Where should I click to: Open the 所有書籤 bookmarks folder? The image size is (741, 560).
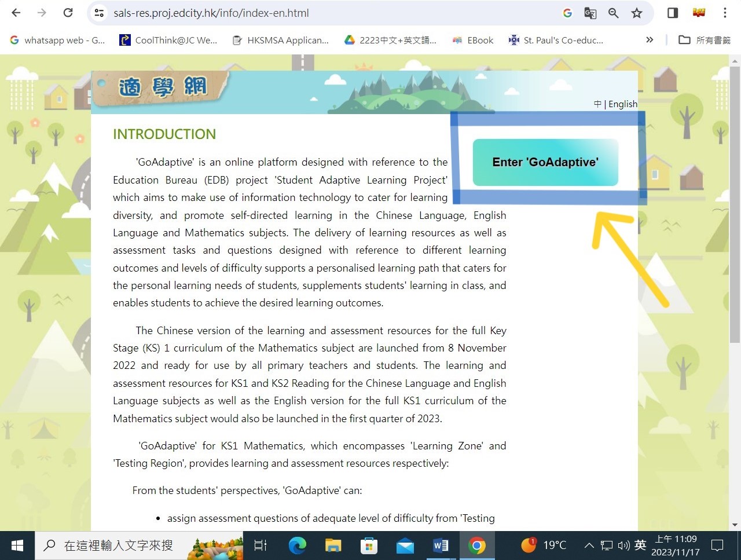pos(705,40)
